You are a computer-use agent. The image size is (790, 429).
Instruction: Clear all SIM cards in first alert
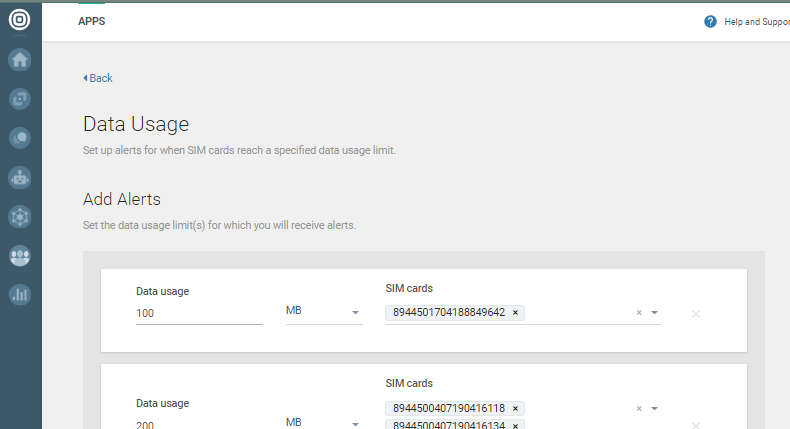(639, 313)
